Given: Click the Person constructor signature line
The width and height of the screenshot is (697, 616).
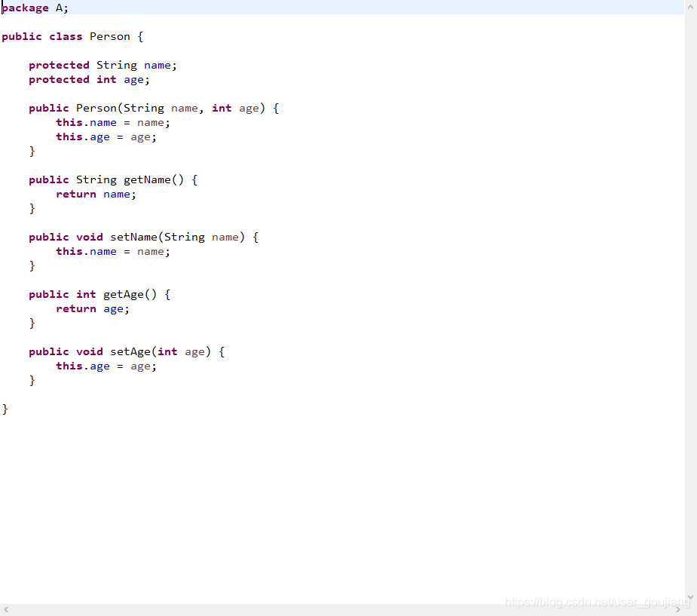Looking at the screenshot, I should click(154, 109).
